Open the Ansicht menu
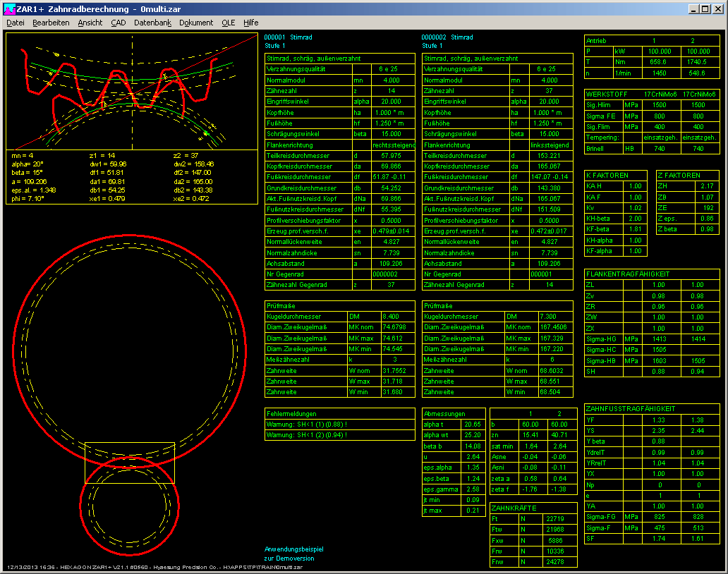 pos(90,23)
